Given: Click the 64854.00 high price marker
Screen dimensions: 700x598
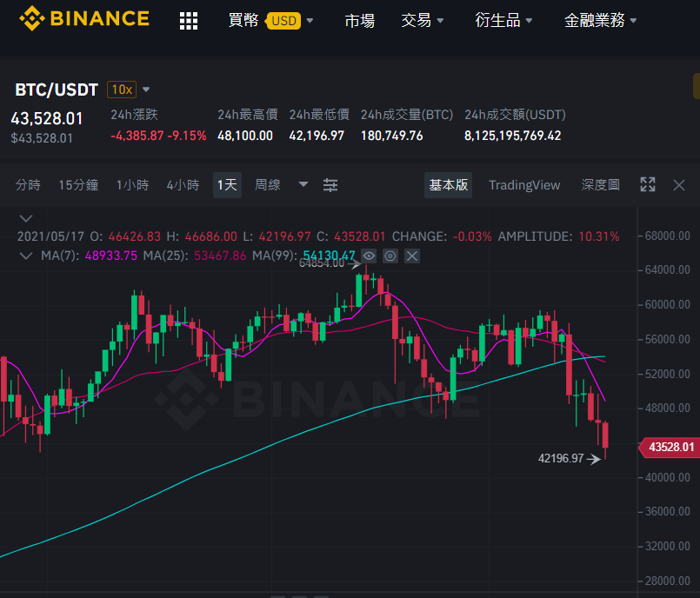Looking at the screenshot, I should tap(322, 263).
